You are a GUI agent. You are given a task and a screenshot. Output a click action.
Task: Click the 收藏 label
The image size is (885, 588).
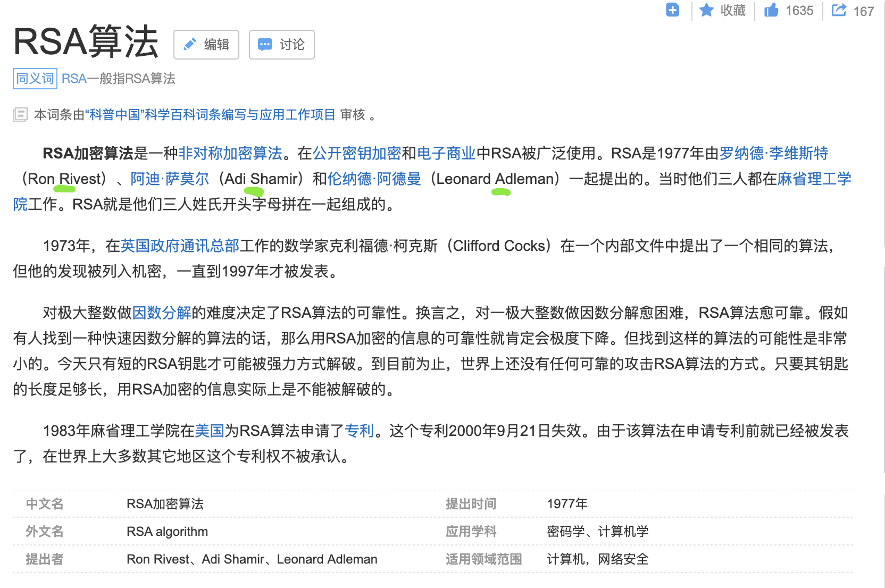733,11
